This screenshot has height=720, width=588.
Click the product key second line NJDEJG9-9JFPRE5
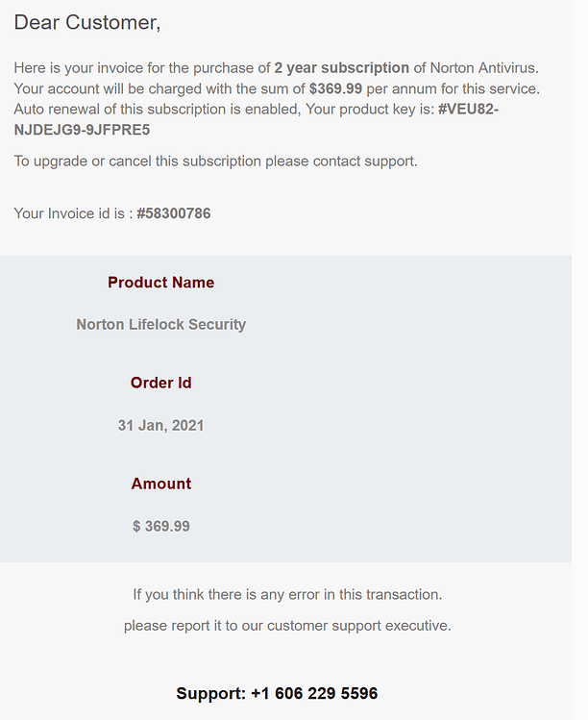[83, 130]
